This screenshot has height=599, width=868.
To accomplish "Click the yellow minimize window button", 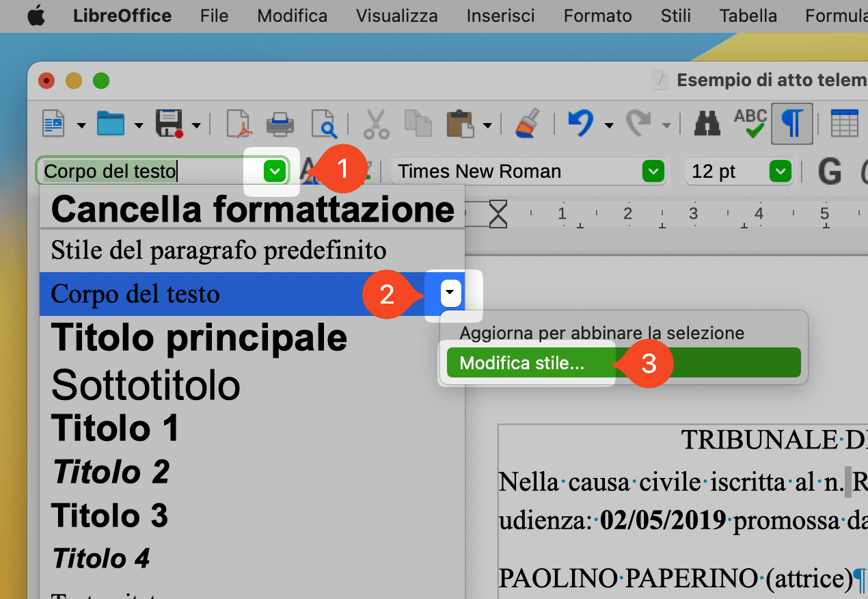I will (74, 81).
